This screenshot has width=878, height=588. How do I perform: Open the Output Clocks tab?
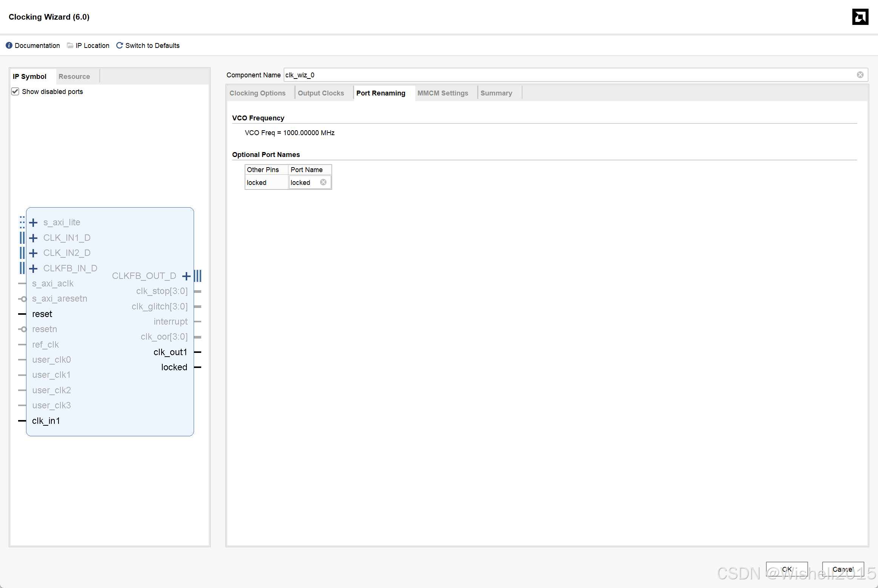(x=321, y=93)
